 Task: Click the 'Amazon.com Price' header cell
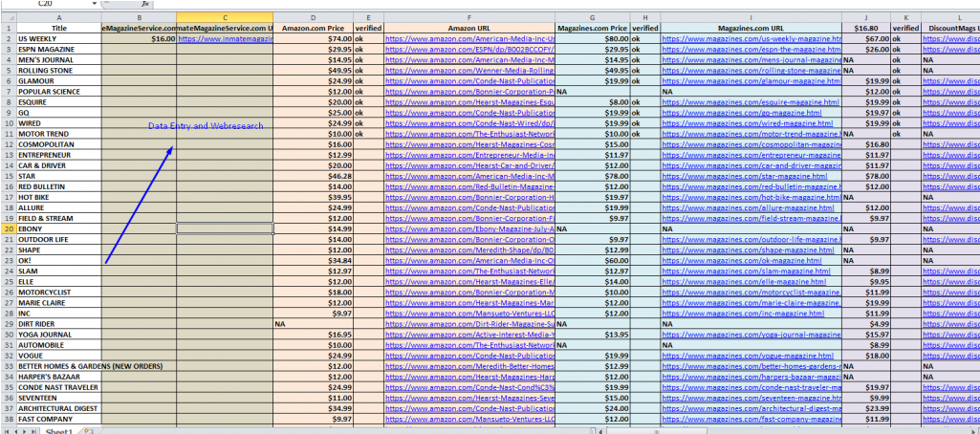pyautogui.click(x=314, y=28)
